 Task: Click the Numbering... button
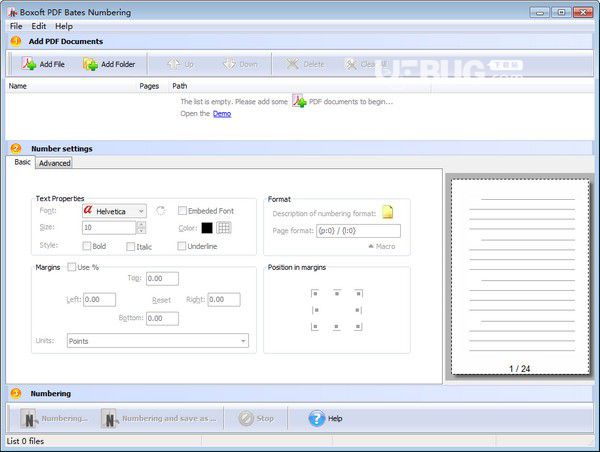[54, 418]
